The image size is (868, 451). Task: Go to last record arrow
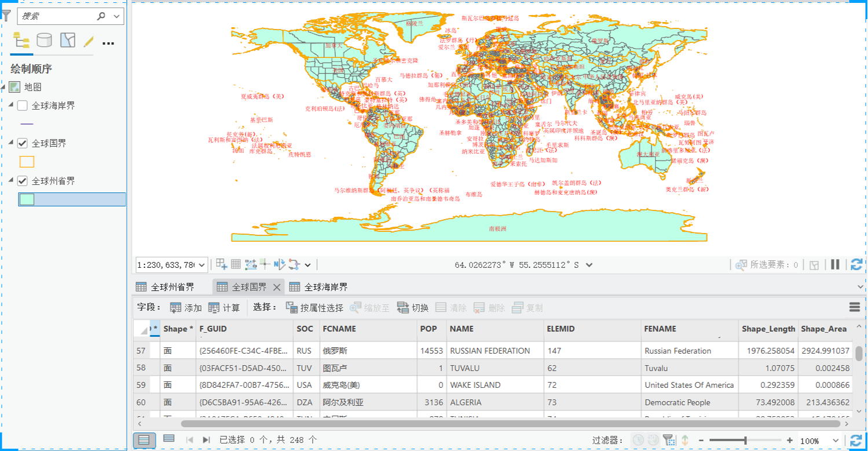pyautogui.click(x=206, y=440)
